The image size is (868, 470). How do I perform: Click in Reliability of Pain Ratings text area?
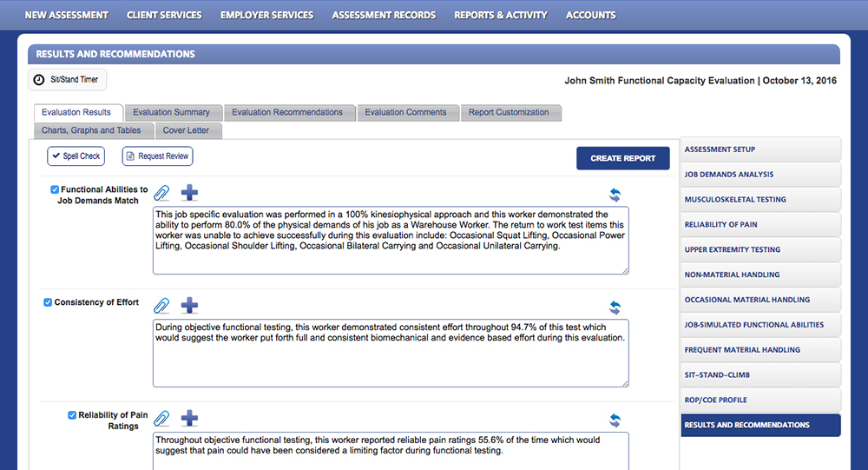point(391,451)
